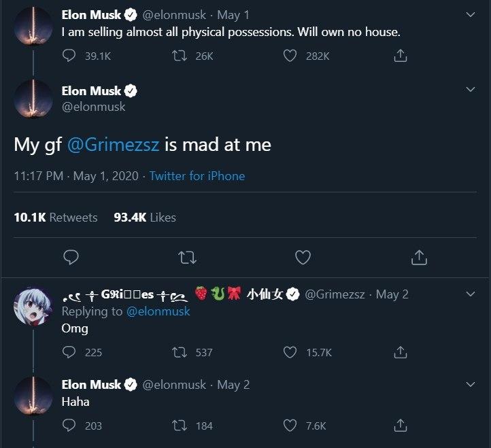Like the "Omg" reply from Grimes
The image size is (491, 448).
290,352
